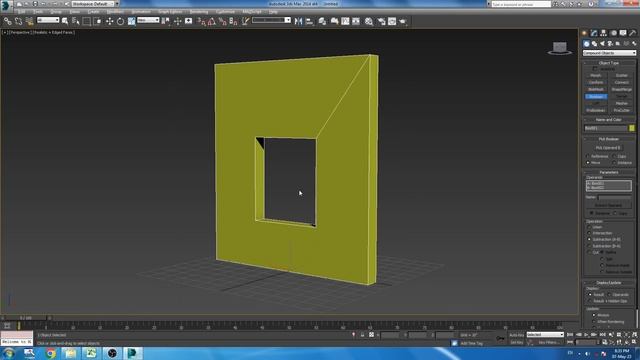Open Render Setup dialog

click(x=381, y=21)
